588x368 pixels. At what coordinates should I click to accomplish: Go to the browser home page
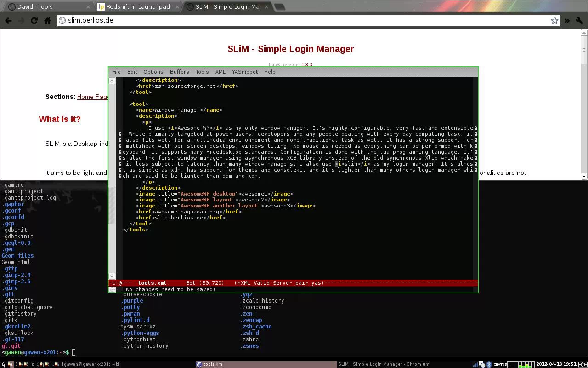tap(47, 21)
